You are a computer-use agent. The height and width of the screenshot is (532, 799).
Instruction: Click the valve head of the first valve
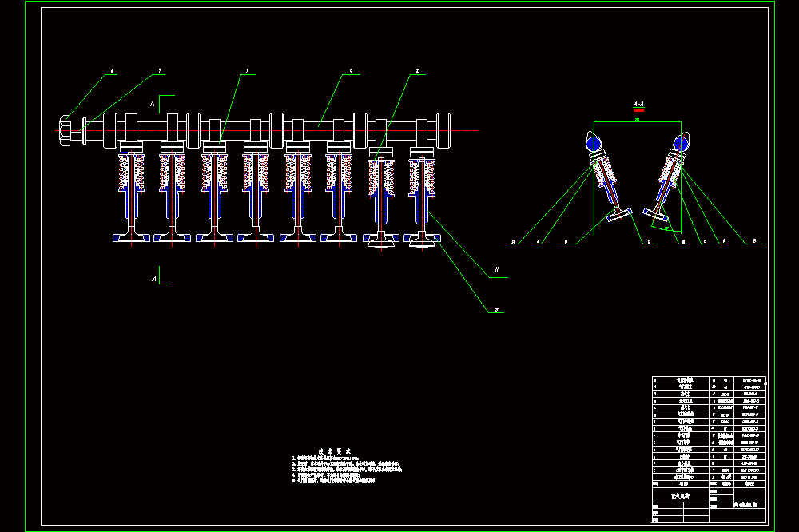tap(131, 237)
